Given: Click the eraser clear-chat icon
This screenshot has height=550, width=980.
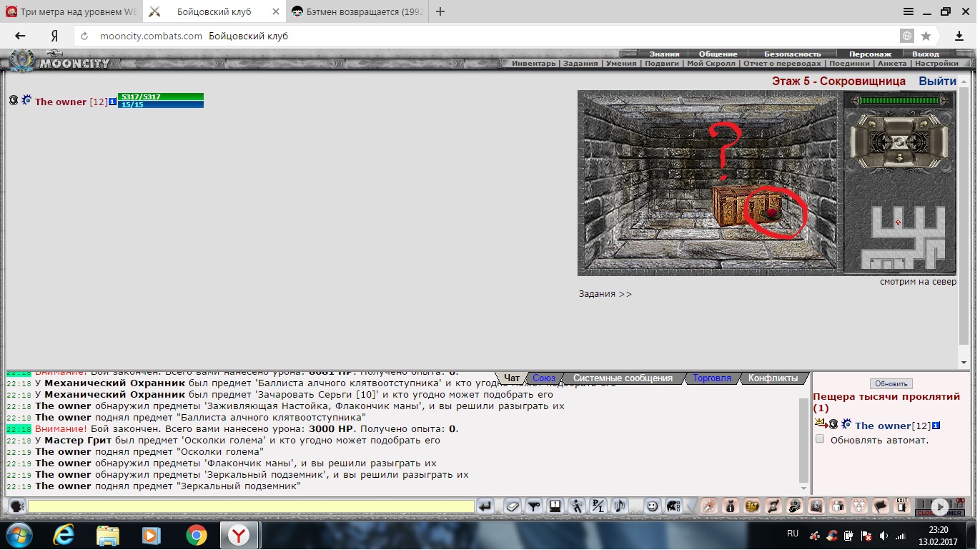Looking at the screenshot, I should 512,506.
